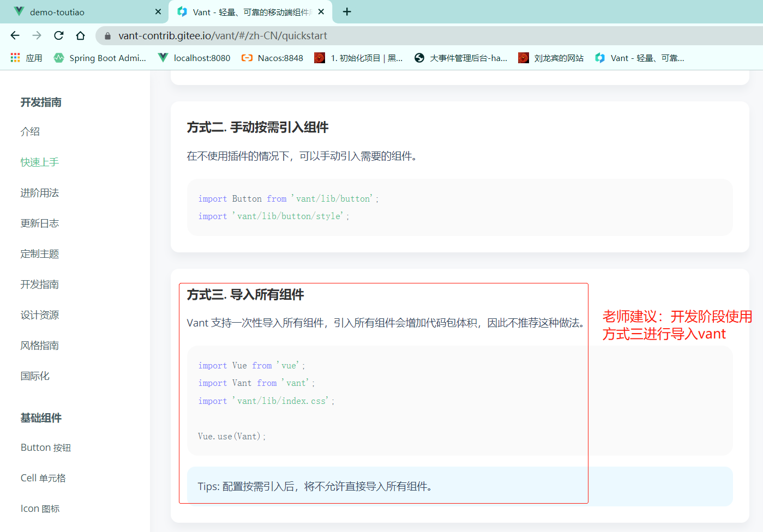This screenshot has height=532, width=763.
Task: Click the code line import Vue from 'vue'
Action: pyautogui.click(x=251, y=366)
